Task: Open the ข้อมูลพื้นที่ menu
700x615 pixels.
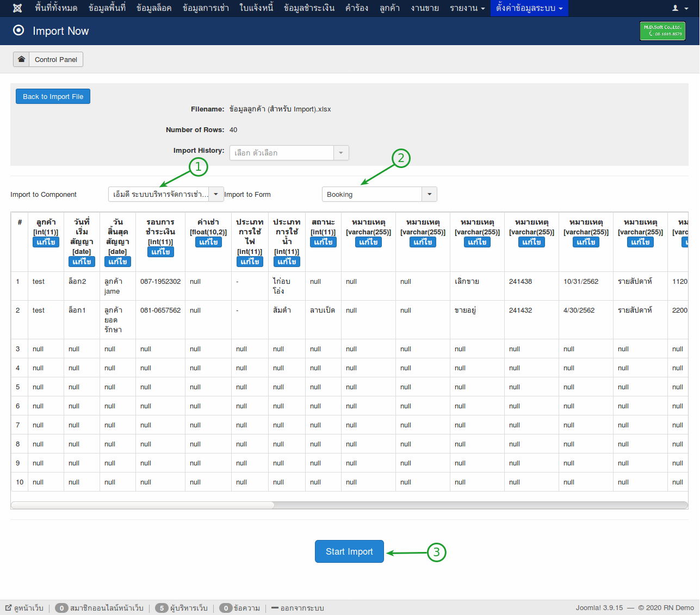Action: pos(107,8)
